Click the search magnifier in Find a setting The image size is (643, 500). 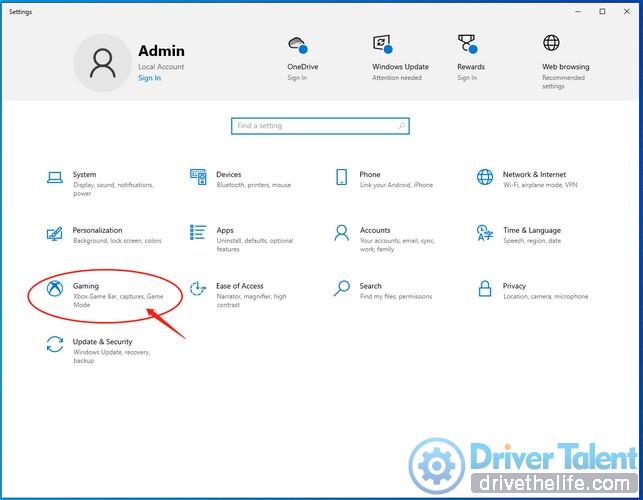(x=401, y=126)
